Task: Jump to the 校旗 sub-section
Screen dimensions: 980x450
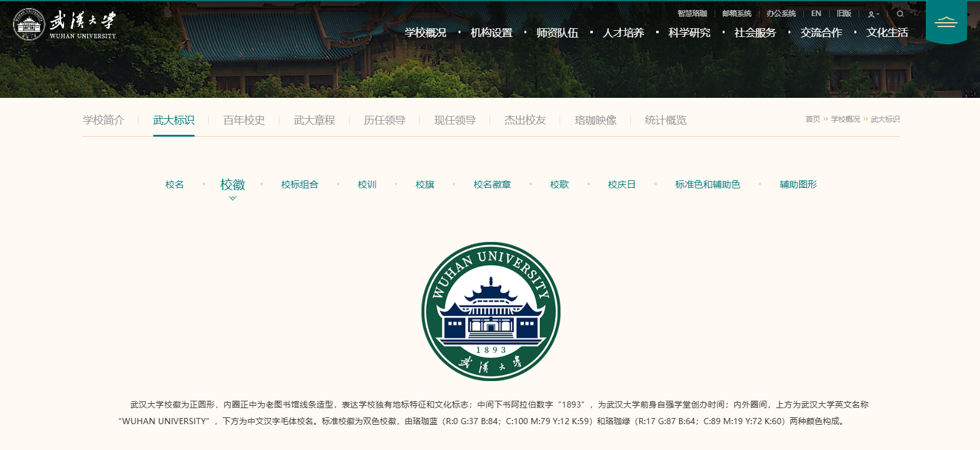Action: coord(425,185)
